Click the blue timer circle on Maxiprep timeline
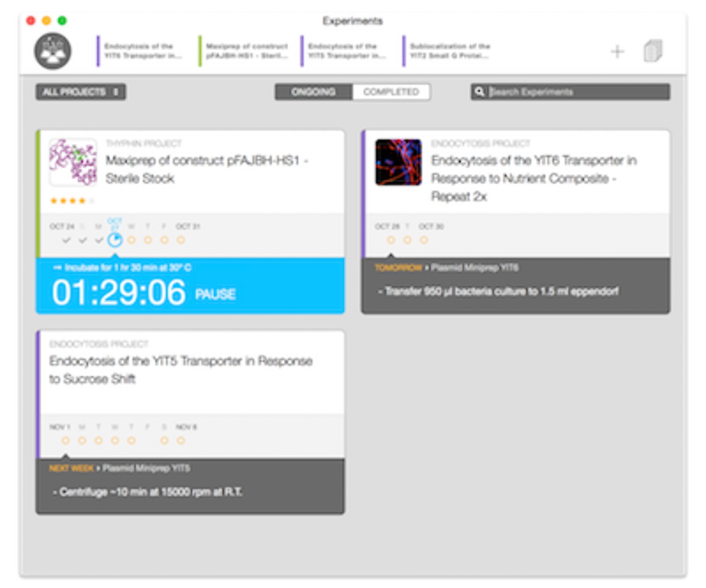This screenshot has width=706, height=588. (115, 240)
